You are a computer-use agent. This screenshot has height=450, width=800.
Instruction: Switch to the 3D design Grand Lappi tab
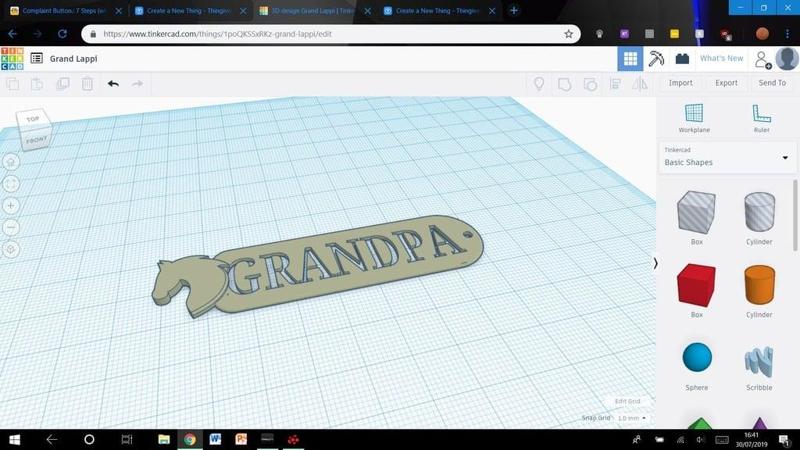click(314, 11)
